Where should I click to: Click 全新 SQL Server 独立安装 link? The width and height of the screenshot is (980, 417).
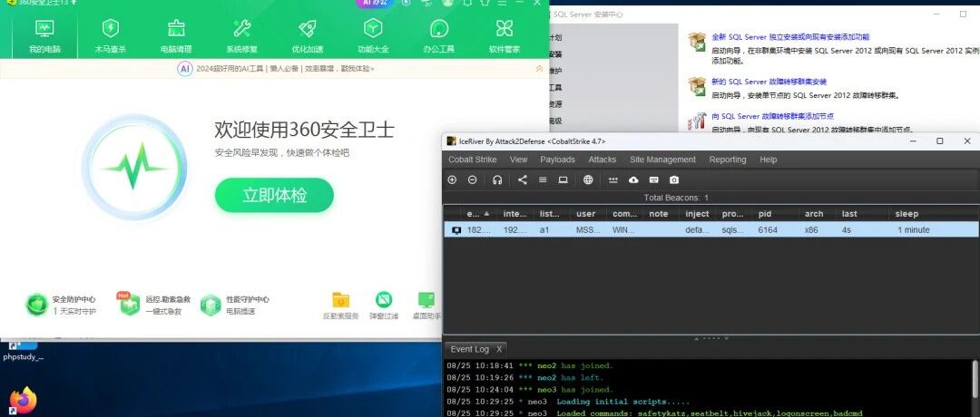coord(790,37)
